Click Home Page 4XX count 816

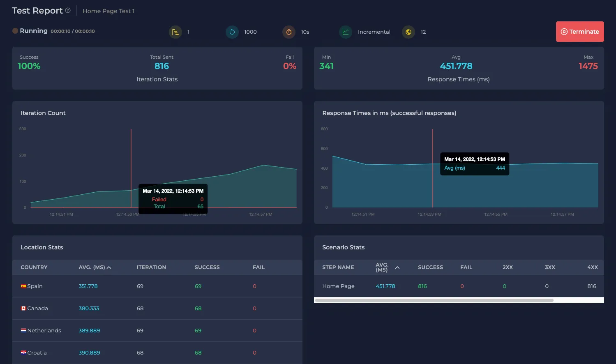[592, 286]
